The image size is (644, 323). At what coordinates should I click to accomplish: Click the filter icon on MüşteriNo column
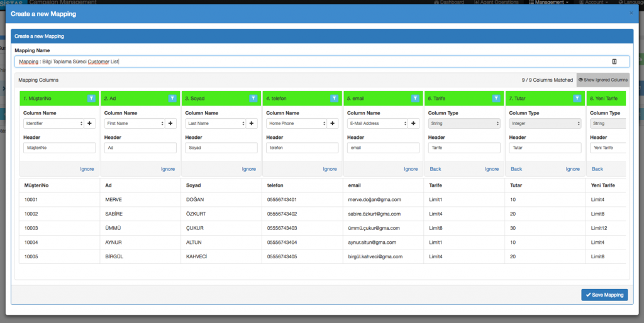pyautogui.click(x=91, y=98)
